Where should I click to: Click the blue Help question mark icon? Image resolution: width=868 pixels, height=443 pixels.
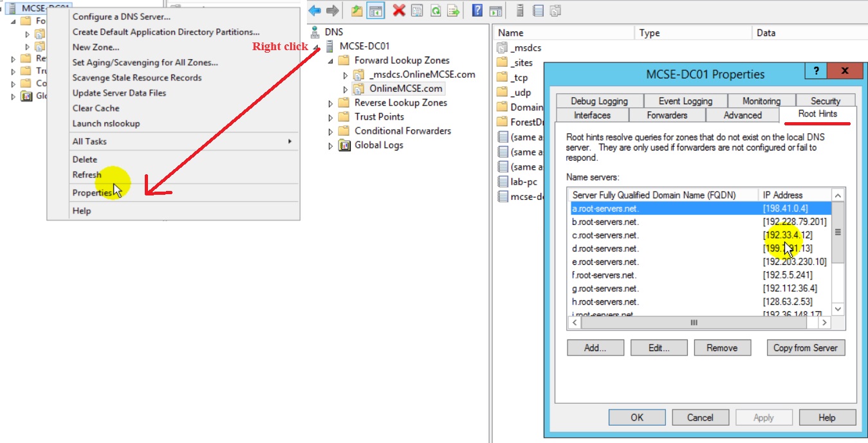coord(477,10)
